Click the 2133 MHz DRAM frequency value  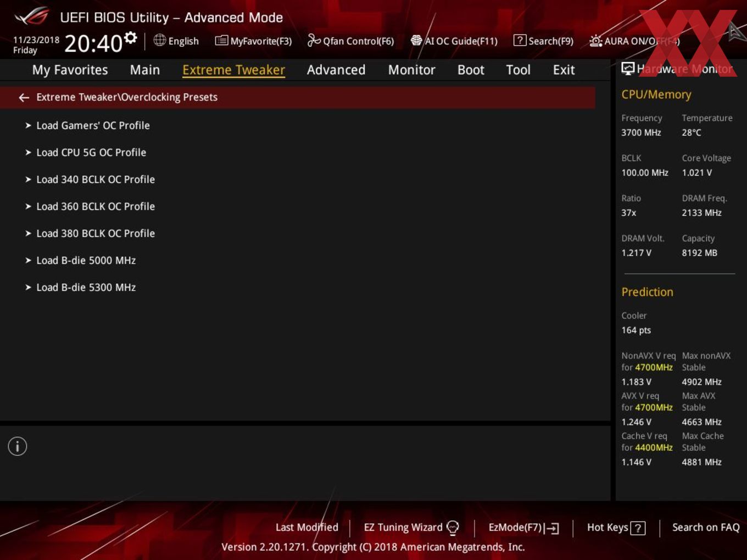701,212
